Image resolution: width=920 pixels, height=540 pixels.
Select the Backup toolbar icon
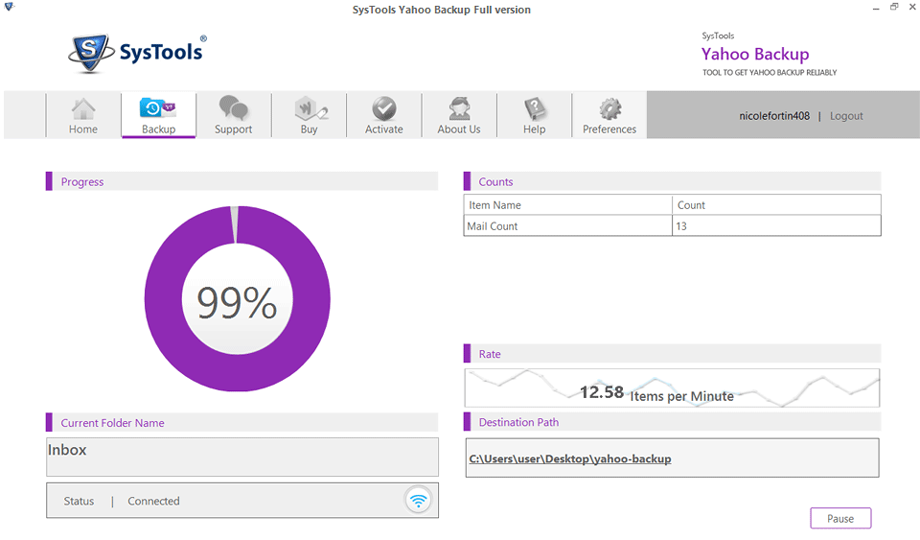[x=158, y=115]
